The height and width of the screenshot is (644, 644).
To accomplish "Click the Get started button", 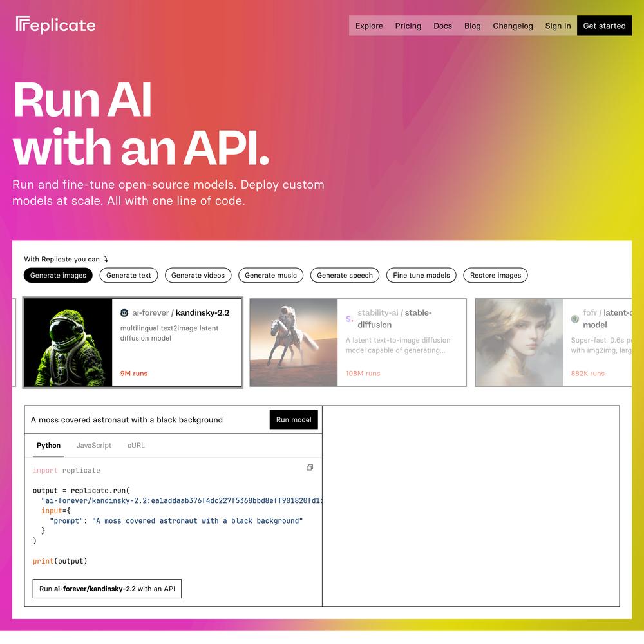I will pos(604,26).
